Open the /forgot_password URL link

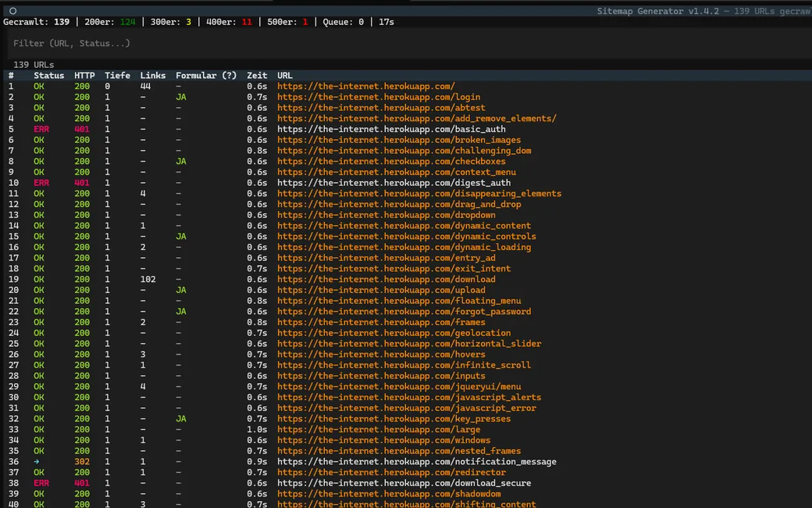click(x=404, y=311)
